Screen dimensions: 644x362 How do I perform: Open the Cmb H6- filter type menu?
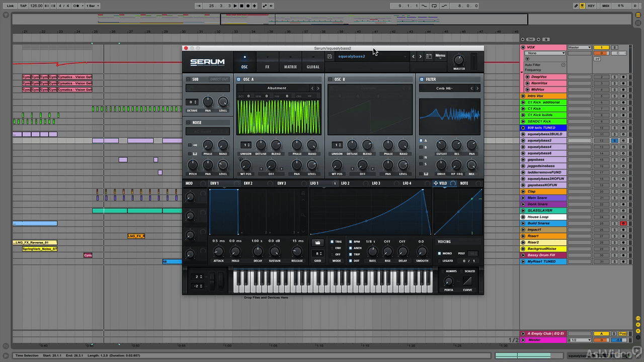pyautogui.click(x=444, y=88)
